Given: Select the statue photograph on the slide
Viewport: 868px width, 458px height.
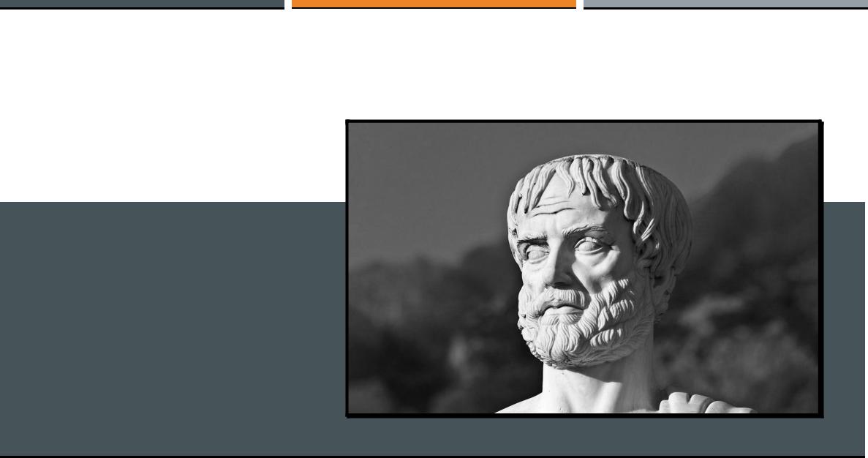Looking at the screenshot, I should click(584, 268).
